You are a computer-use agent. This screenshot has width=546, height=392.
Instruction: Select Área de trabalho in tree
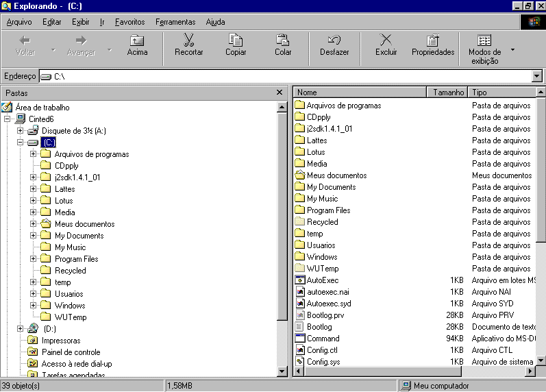click(42, 108)
